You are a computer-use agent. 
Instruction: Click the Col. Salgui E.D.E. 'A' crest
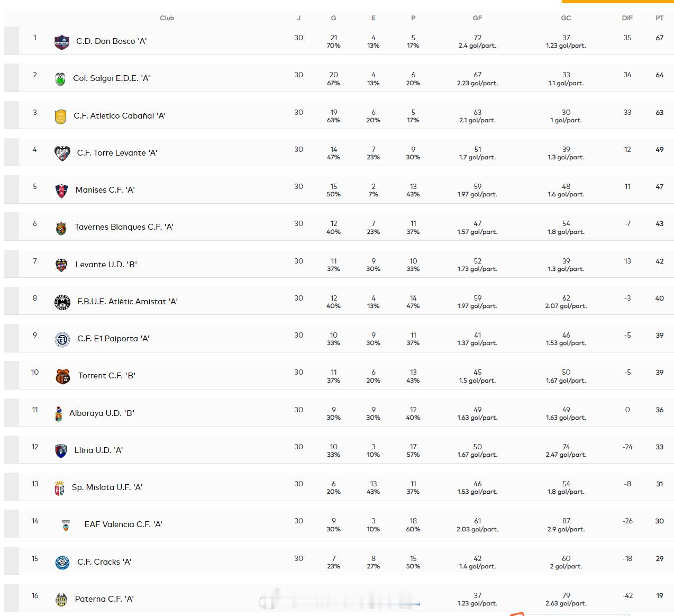click(60, 79)
